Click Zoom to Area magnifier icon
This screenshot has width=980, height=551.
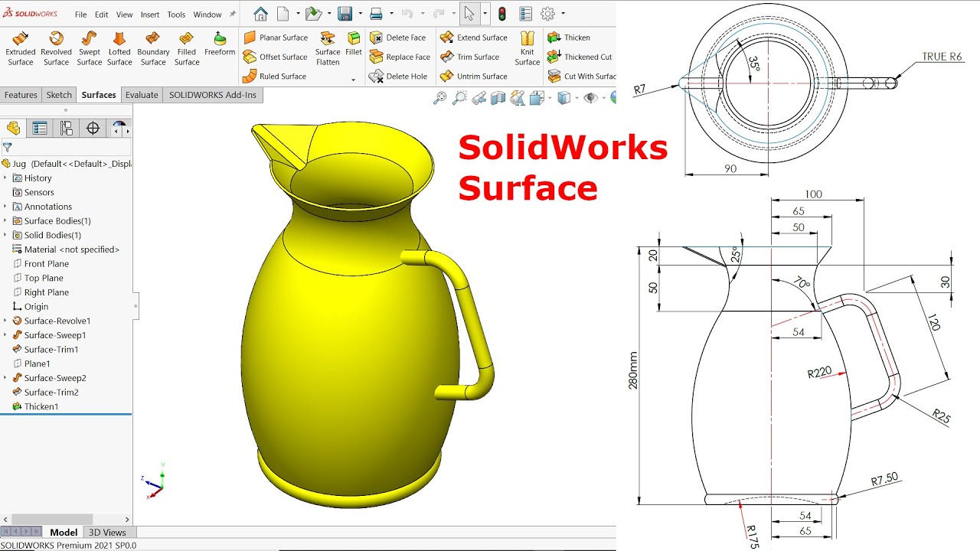459,97
